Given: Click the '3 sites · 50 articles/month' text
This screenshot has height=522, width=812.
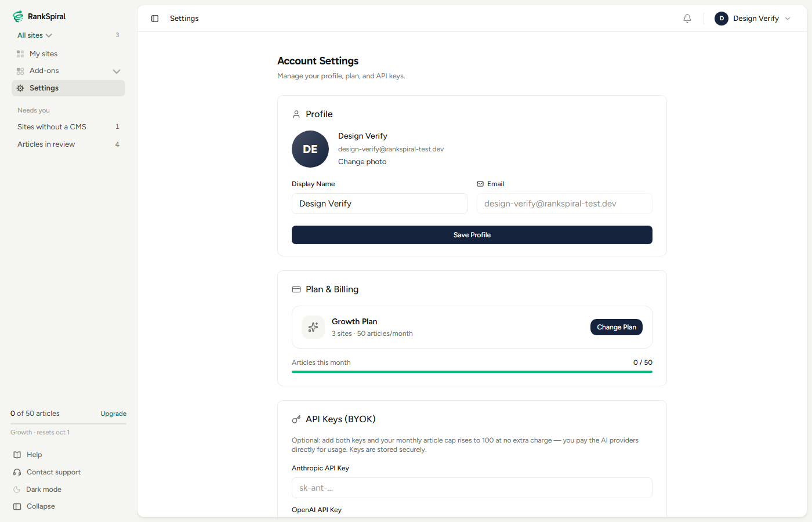Looking at the screenshot, I should click(x=372, y=333).
